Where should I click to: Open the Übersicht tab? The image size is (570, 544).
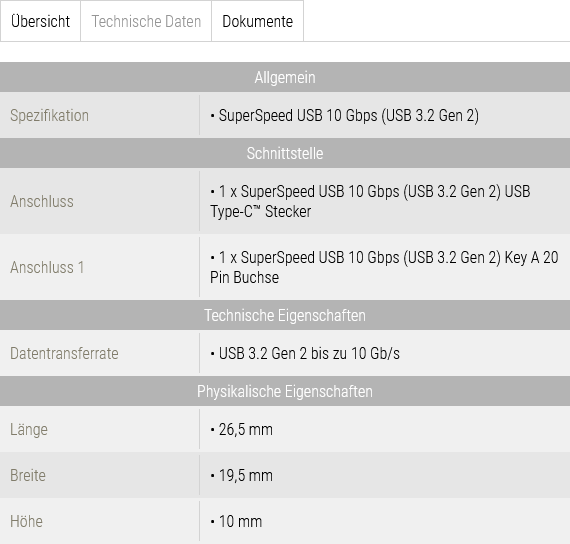pos(40,21)
